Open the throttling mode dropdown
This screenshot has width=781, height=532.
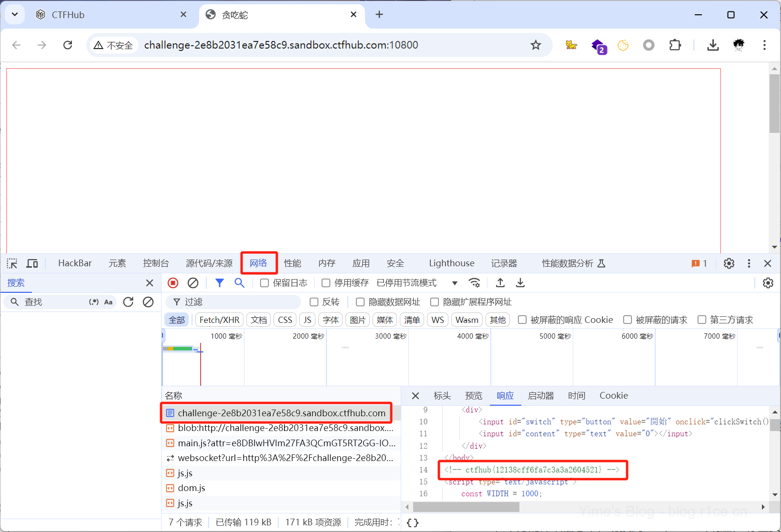[x=455, y=283]
